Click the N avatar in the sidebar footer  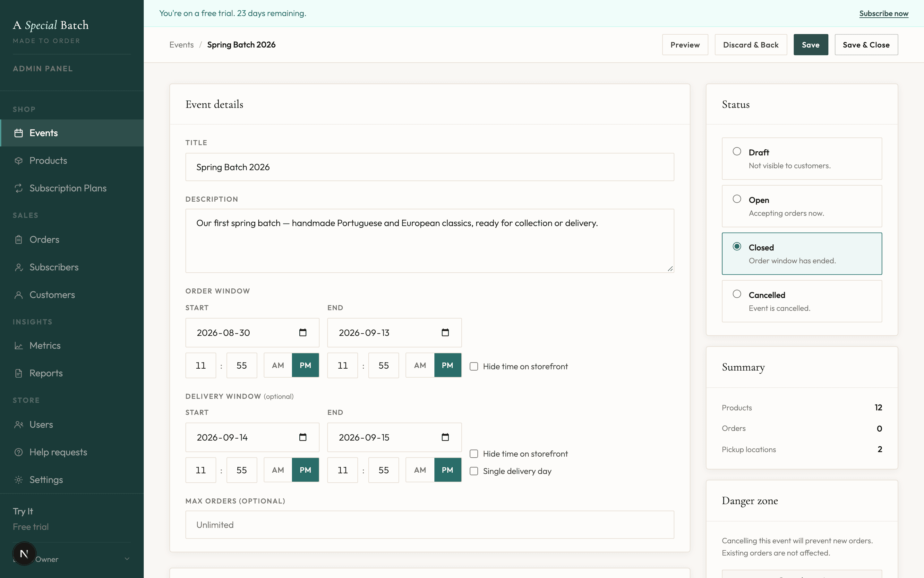[24, 553]
